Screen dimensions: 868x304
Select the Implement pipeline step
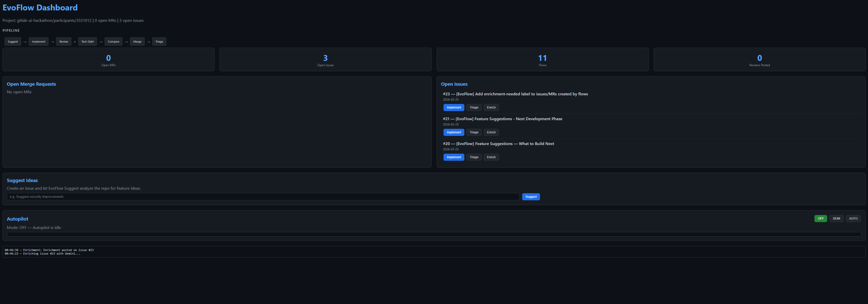pos(38,42)
